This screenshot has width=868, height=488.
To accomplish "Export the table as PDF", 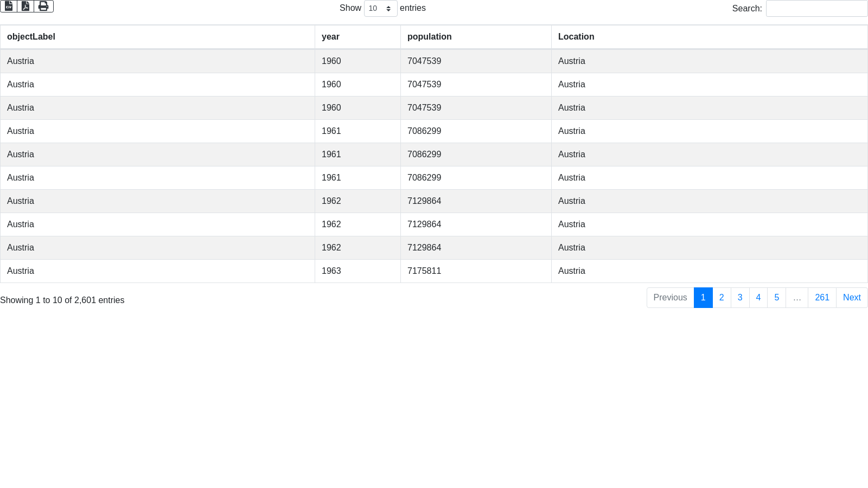I will tap(25, 6).
